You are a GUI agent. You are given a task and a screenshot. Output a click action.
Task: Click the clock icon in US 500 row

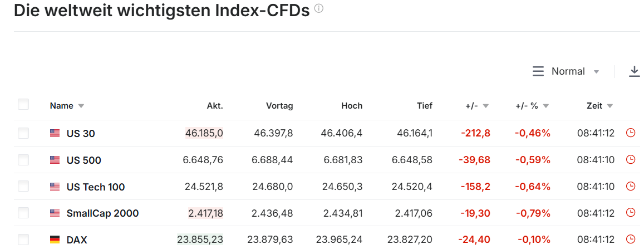(631, 159)
